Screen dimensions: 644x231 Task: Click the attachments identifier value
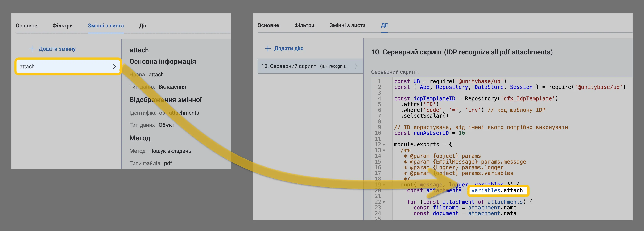click(x=184, y=113)
